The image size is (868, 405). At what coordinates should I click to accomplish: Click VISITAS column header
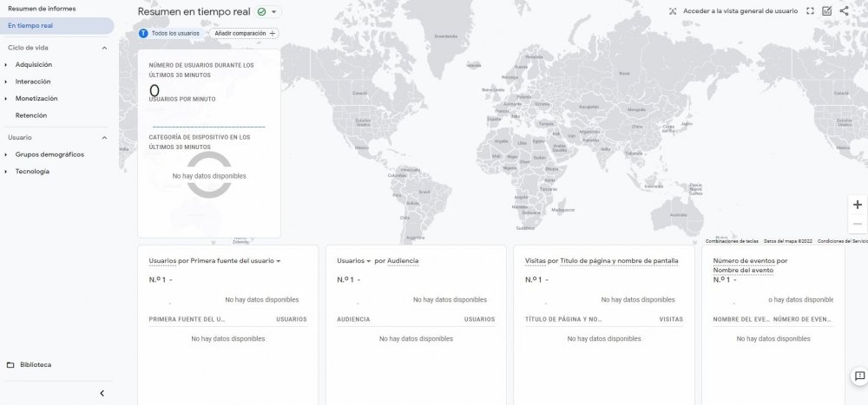coord(671,319)
